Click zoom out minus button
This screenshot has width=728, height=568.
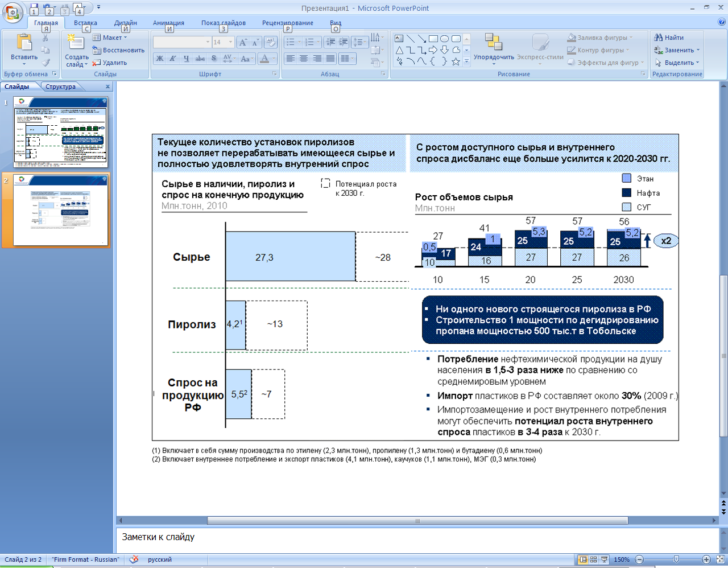click(639, 559)
